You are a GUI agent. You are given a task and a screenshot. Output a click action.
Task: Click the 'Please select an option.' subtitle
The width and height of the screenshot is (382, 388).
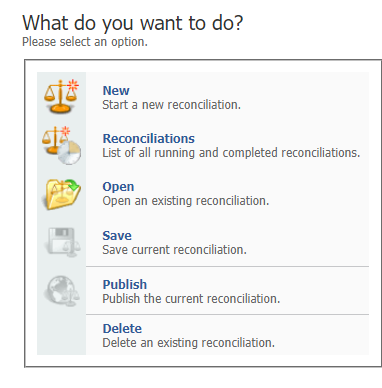point(85,42)
